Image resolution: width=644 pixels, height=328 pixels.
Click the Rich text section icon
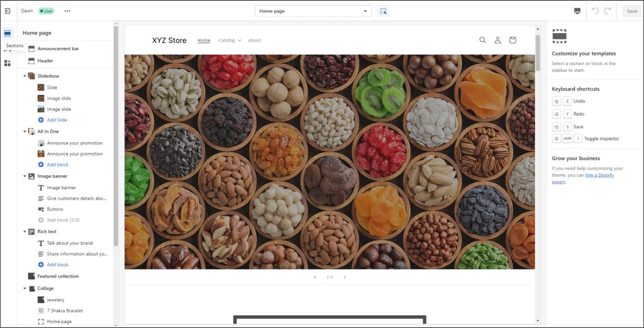[32, 232]
